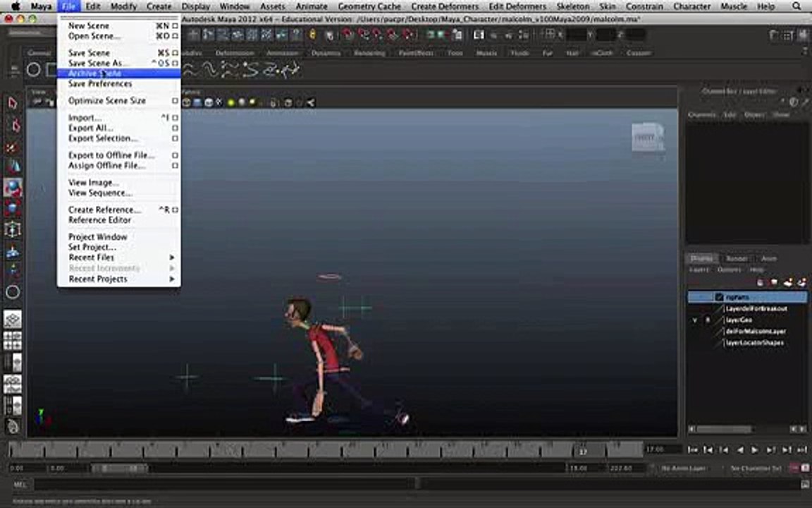Expand Recent Projects submenu

[171, 279]
